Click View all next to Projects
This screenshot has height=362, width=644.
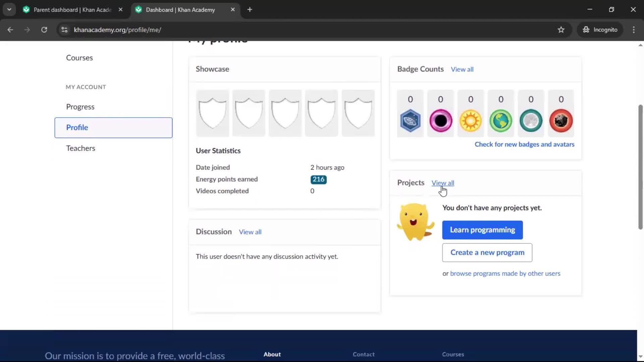[443, 183]
